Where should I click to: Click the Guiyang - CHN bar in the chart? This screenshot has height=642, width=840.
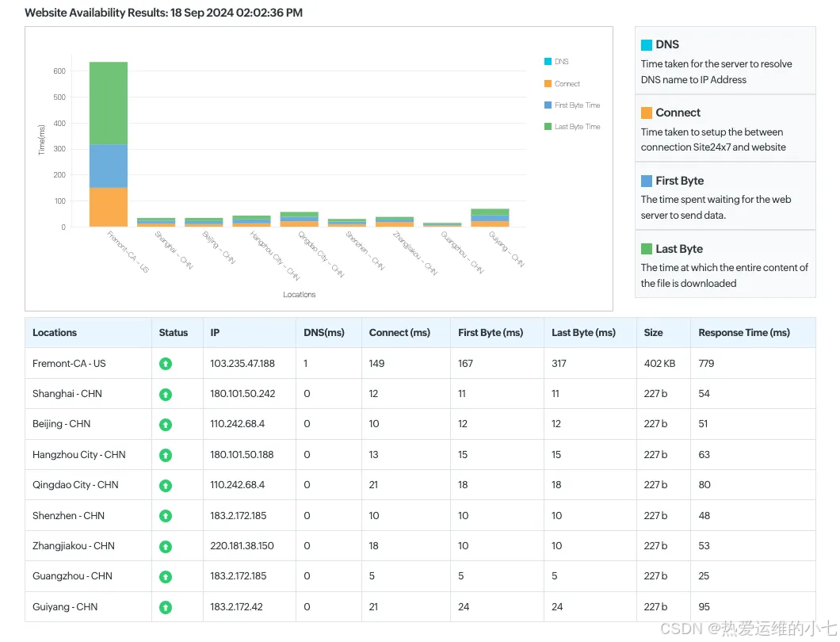[x=490, y=218]
